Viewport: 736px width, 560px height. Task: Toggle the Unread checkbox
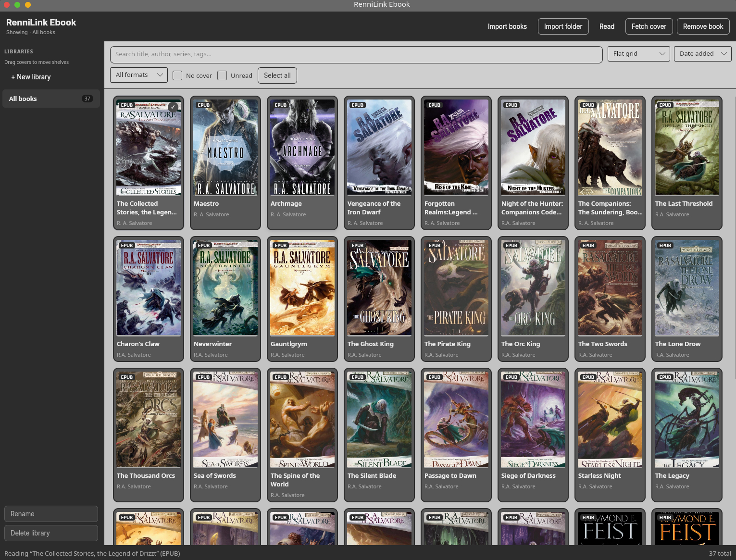pyautogui.click(x=222, y=75)
